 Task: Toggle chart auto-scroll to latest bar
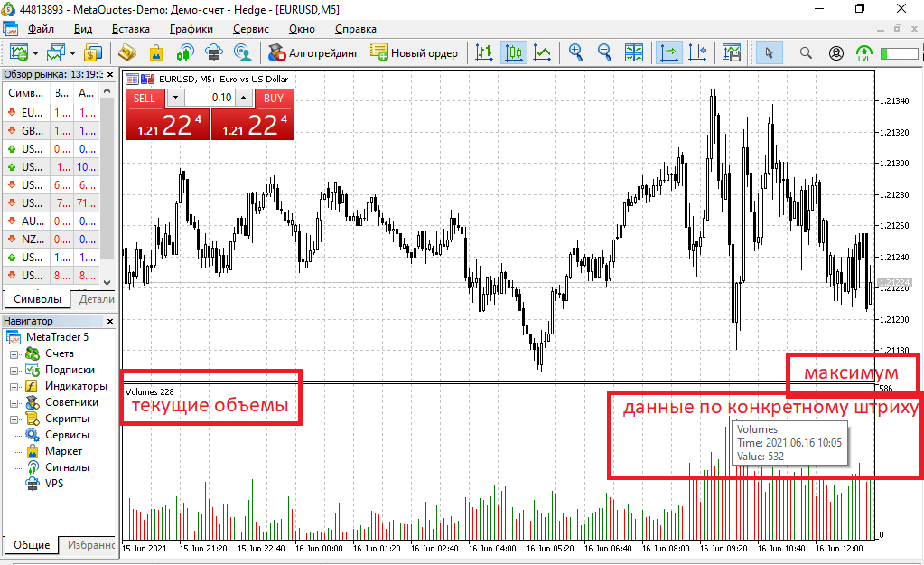[669, 52]
